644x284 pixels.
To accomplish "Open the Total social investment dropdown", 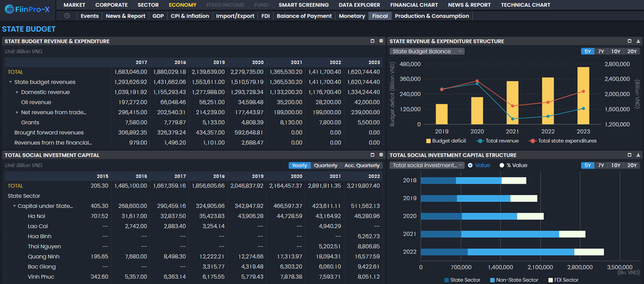I will [x=427, y=165].
